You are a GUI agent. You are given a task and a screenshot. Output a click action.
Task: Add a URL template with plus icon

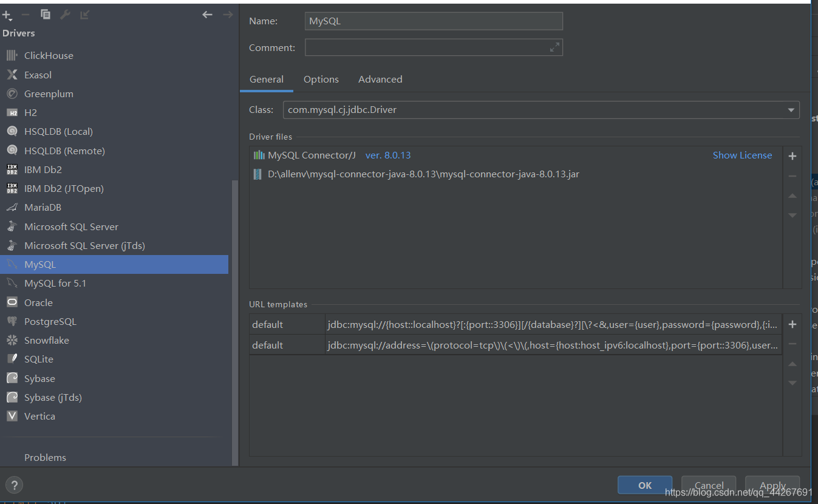pos(792,324)
